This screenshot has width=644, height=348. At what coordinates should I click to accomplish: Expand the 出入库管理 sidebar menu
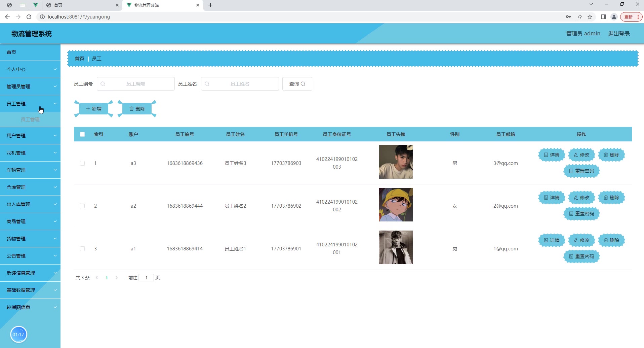[x=30, y=204]
